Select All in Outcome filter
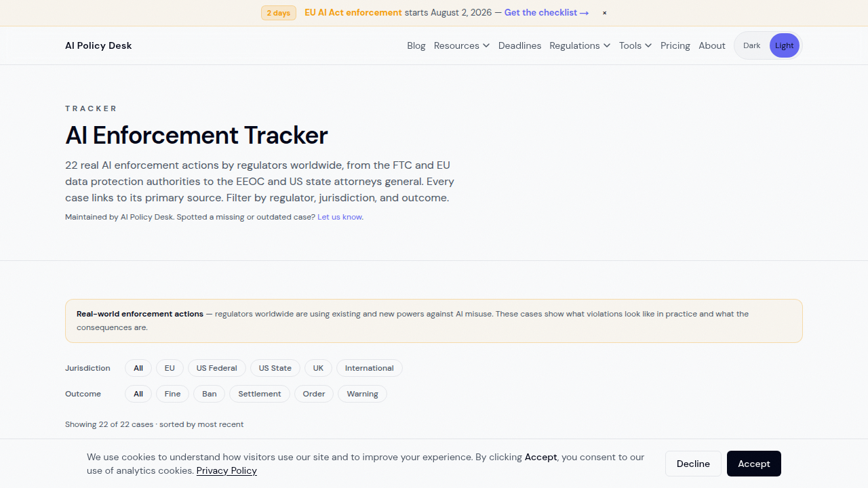Screen dimensions: 868x488 138,394
